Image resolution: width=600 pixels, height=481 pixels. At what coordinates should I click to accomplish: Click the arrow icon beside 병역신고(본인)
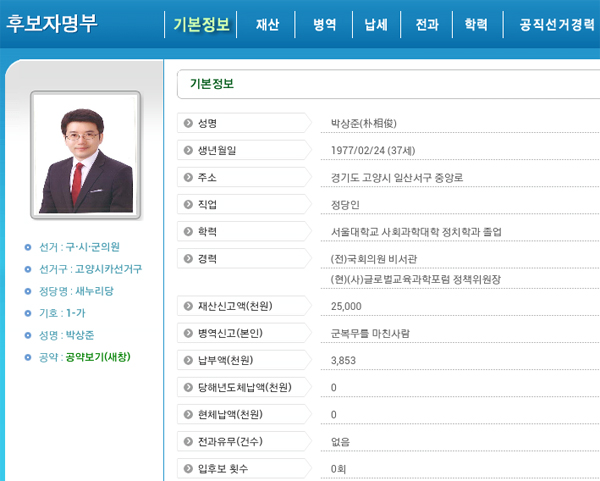187,332
